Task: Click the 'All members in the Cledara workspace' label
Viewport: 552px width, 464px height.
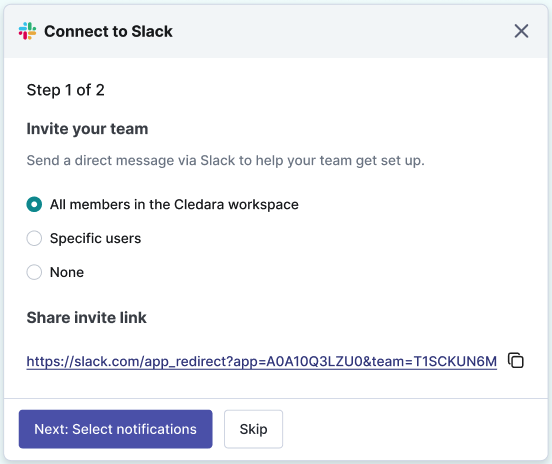Action: point(174,205)
